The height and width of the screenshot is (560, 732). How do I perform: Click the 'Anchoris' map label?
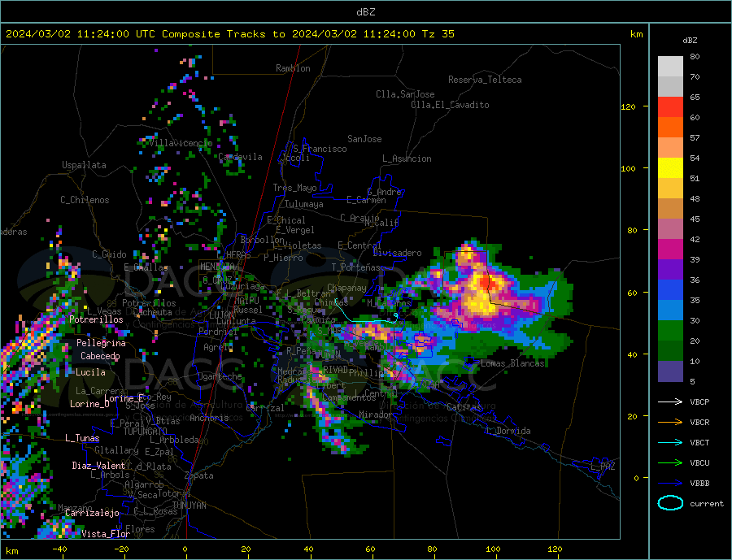click(209, 418)
